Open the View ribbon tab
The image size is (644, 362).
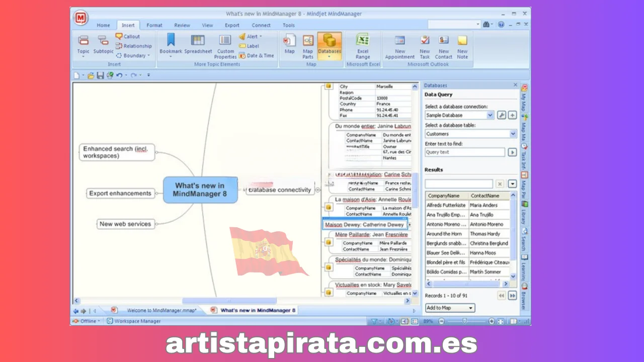coord(207,25)
